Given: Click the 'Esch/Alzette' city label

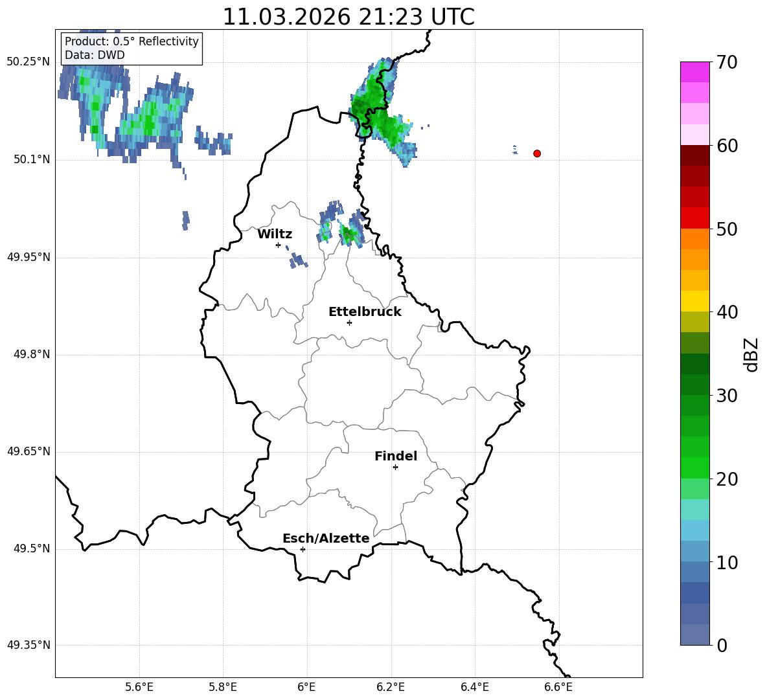Looking at the screenshot, I should point(326,538).
